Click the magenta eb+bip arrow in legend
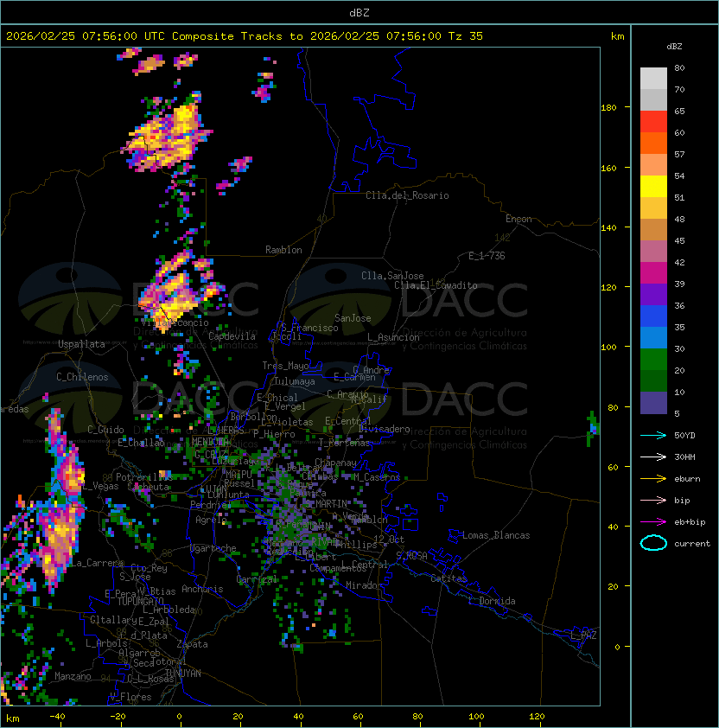 pyautogui.click(x=653, y=522)
